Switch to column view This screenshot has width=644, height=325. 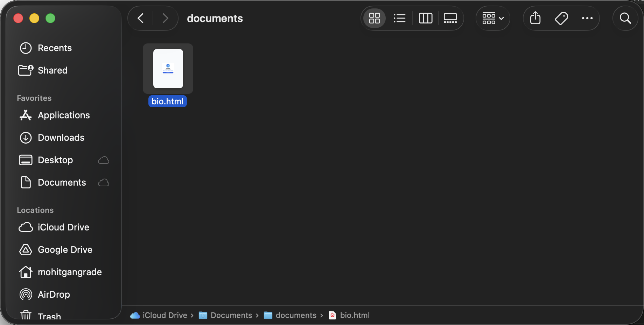pyautogui.click(x=426, y=18)
